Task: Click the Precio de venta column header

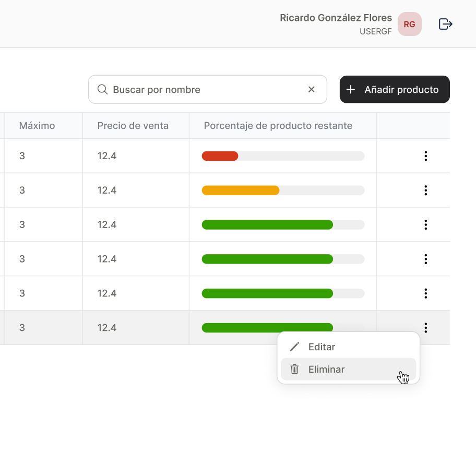Action: 133,126
